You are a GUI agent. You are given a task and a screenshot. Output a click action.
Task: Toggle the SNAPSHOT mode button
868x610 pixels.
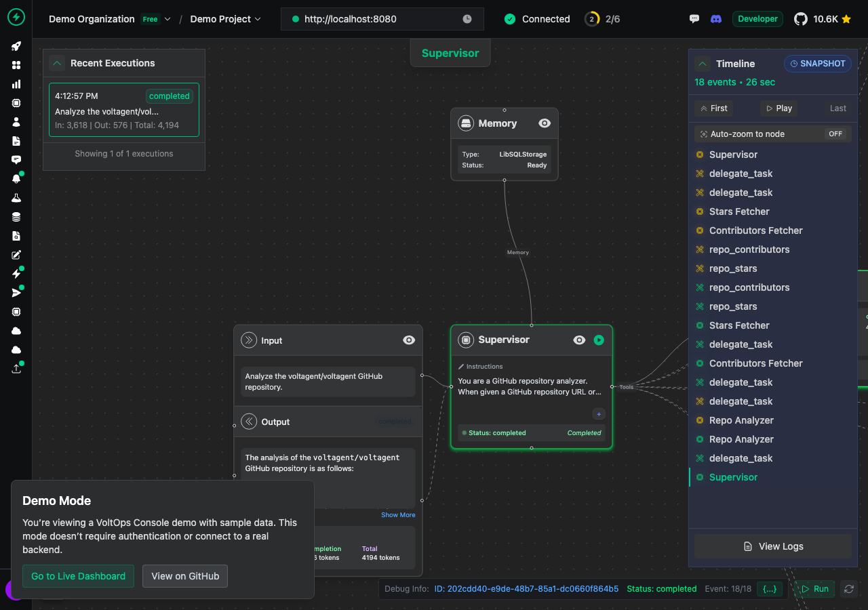tap(818, 64)
